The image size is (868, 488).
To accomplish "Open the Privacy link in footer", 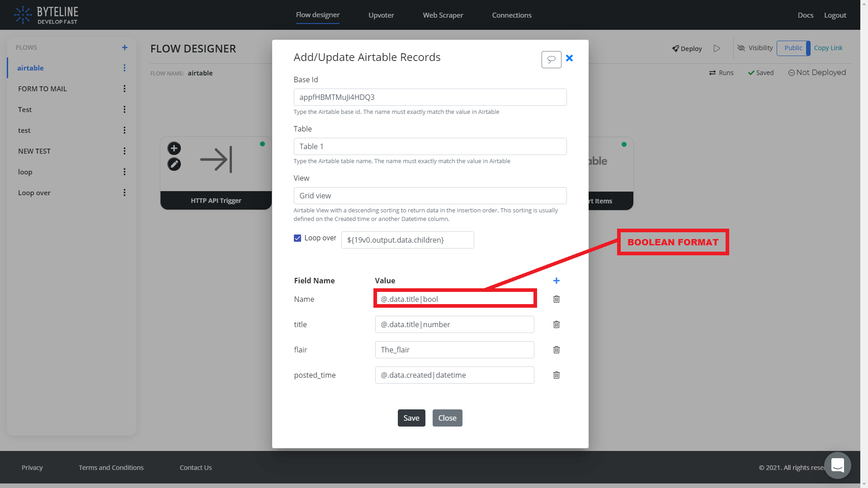I will point(32,468).
